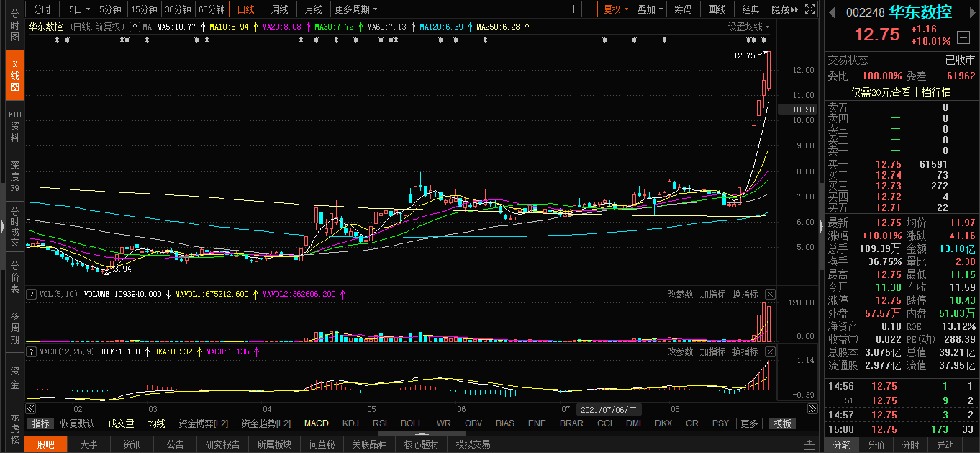980x453 pixels.
Task: Open the 研究报告 bottom tab
Action: 222,444
